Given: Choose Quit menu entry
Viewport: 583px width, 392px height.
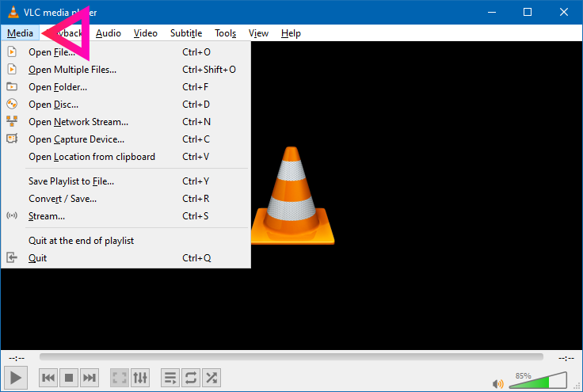Looking at the screenshot, I should pyautogui.click(x=126, y=258).
